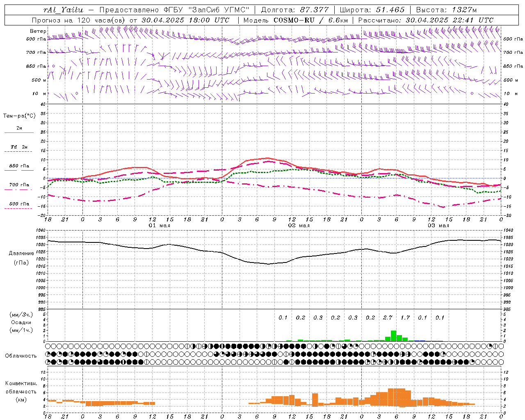Click the 'Высота: 1327м' elevation text
Image resolution: width=525 pixels, height=420 pixels.
tap(446, 10)
